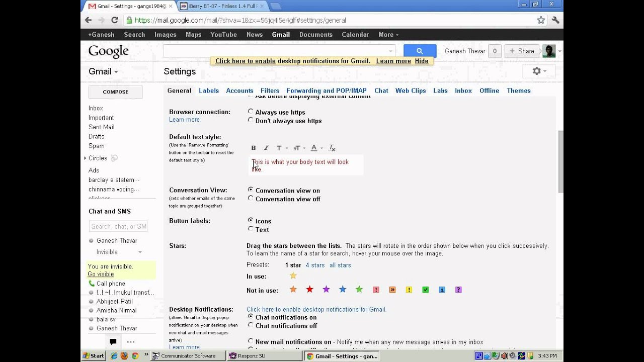Open the Google profile picture
This screenshot has height=362, width=644.
[549, 51]
